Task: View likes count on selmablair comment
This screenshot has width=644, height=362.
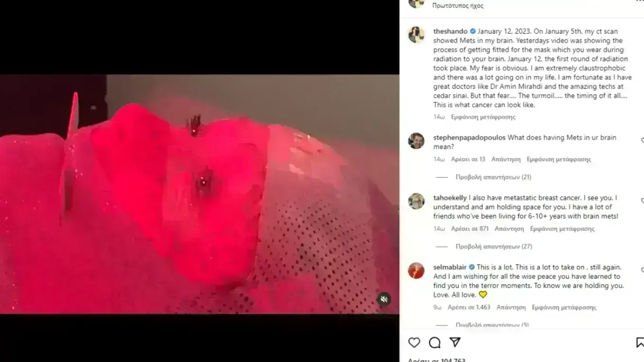Action: tap(469, 308)
